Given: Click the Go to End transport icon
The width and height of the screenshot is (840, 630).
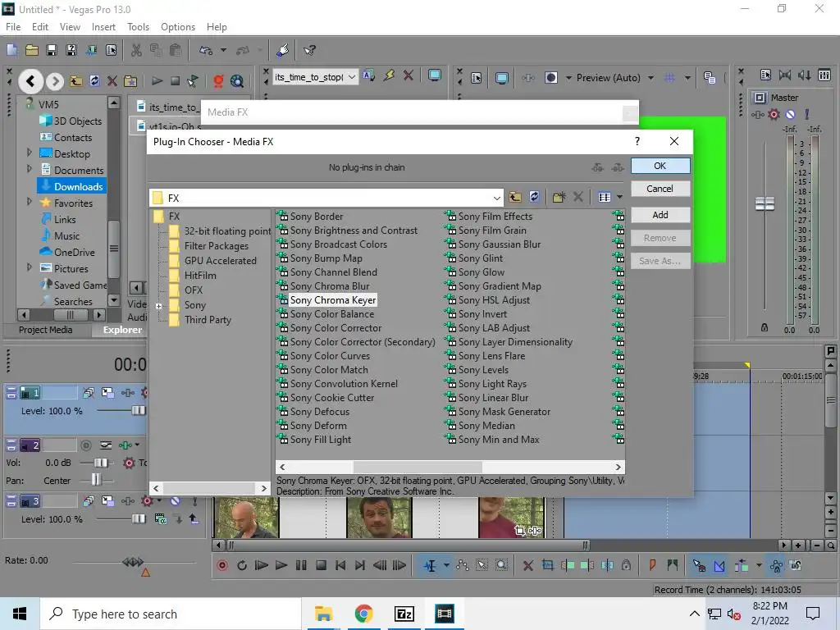Looking at the screenshot, I should pyautogui.click(x=360, y=565).
